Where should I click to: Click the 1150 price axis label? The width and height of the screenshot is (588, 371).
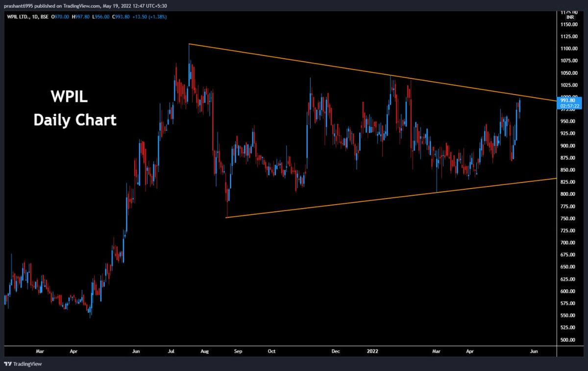click(x=570, y=24)
